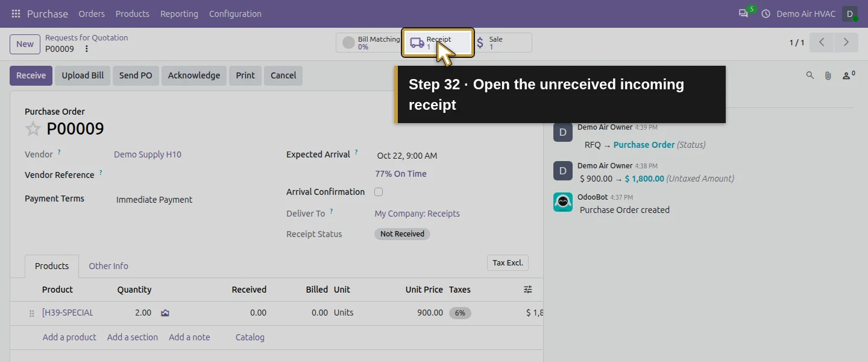Sort by Quantity column header
Viewport: 868px width, 362px height.
[134, 290]
